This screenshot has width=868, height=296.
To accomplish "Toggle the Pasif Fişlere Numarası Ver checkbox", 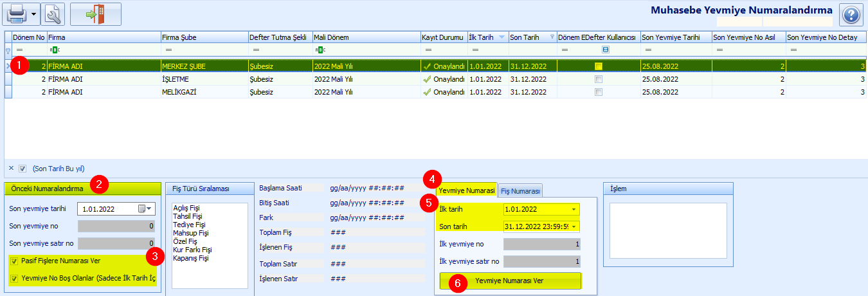I will (x=14, y=261).
